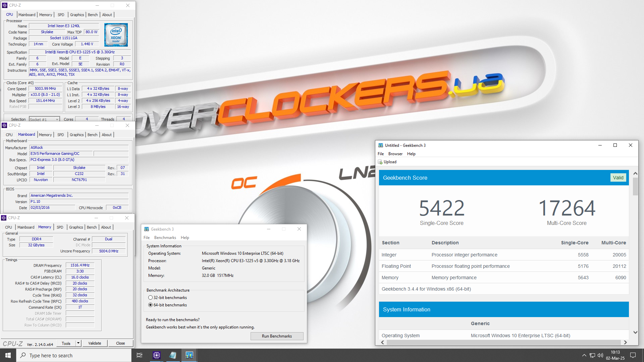Click the volume icon in system tray
Image resolution: width=644 pixels, height=362 pixels.
[600, 355]
